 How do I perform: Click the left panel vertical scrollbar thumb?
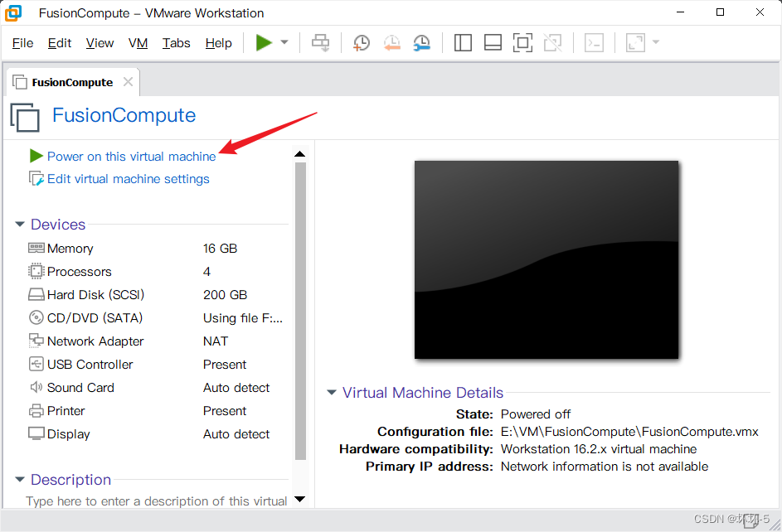click(x=300, y=311)
